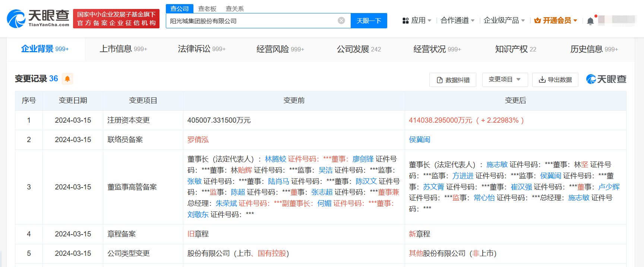Viewport: 644px width, 267px height.
Task: Open 侯冀闽 link in row 2
Action: (420, 139)
